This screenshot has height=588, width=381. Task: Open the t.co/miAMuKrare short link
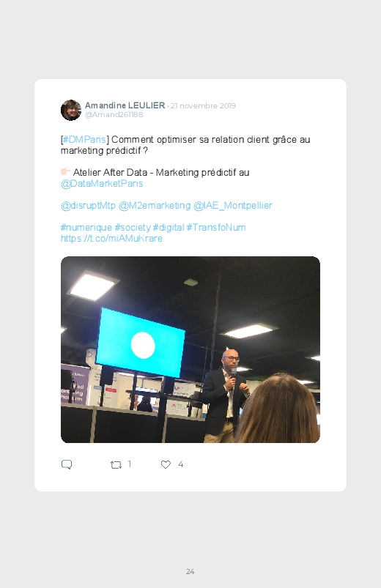pyautogui.click(x=111, y=239)
